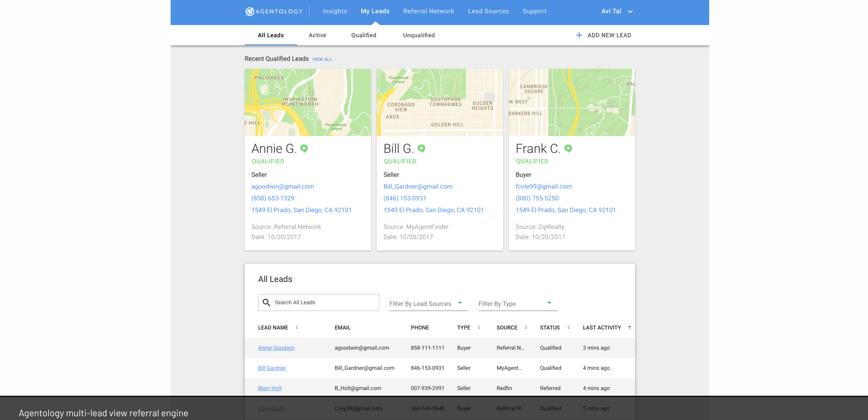Click qualified badge icon beside Bill G.

pyautogui.click(x=421, y=148)
